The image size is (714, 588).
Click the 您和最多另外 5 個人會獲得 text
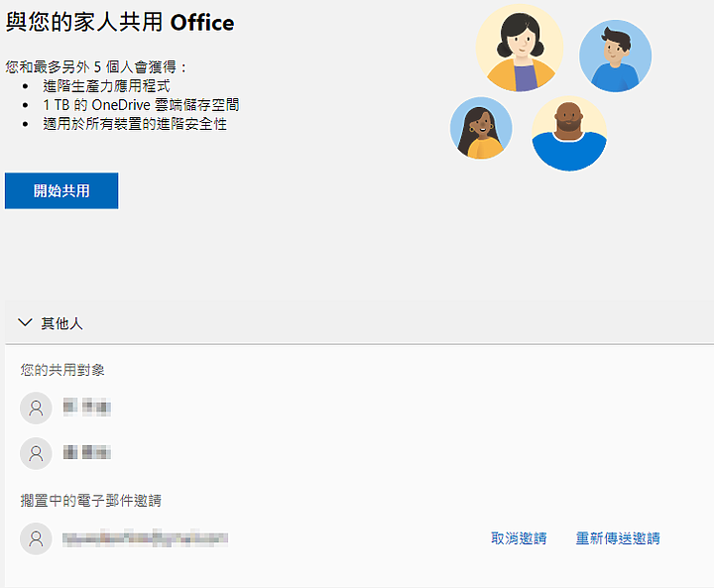[96, 67]
